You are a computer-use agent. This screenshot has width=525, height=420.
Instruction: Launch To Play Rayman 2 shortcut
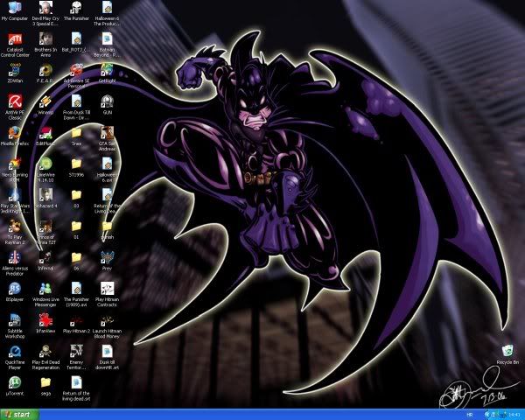tap(15, 232)
